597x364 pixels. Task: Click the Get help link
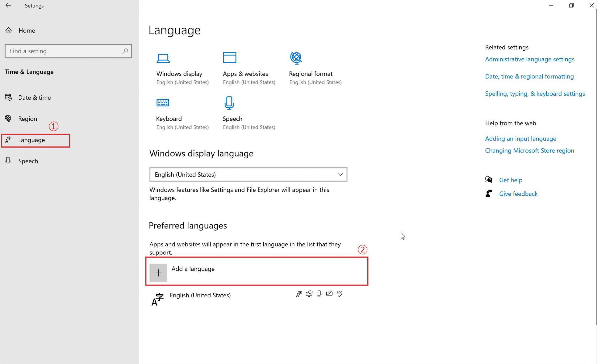(510, 180)
